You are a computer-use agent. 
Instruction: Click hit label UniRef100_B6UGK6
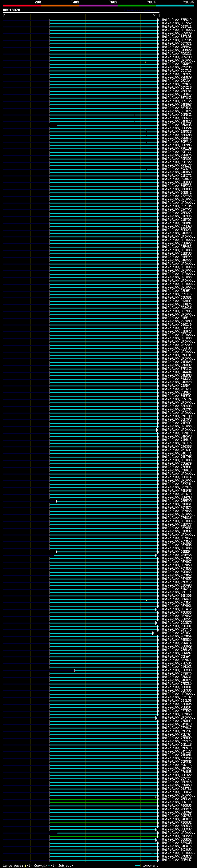pyautogui.click(x=176, y=118)
